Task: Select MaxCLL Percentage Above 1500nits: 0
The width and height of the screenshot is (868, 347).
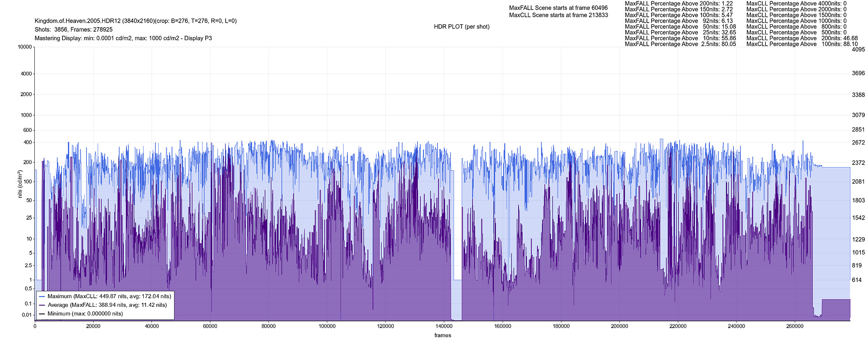Action: pyautogui.click(x=797, y=15)
